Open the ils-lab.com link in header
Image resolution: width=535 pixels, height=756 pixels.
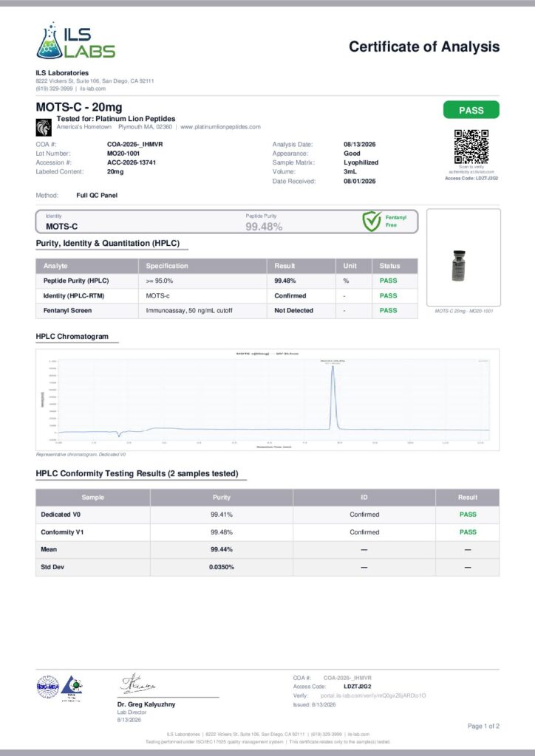[x=92, y=89]
